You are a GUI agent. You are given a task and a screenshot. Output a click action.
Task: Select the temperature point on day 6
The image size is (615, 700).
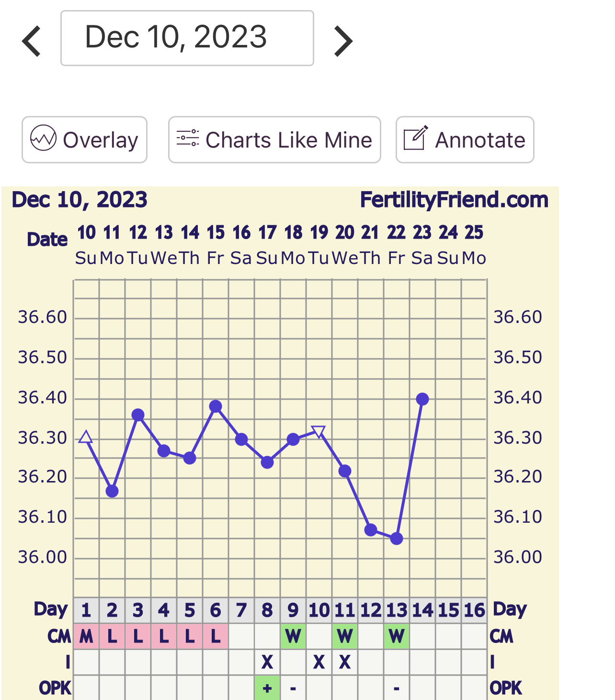click(216, 406)
